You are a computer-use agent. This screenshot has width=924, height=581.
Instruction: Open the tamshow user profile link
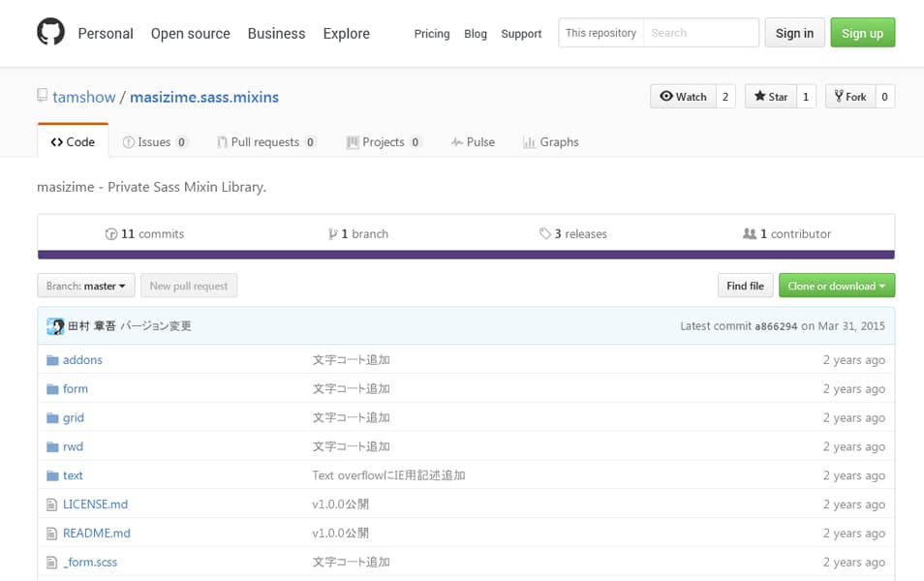(84, 97)
